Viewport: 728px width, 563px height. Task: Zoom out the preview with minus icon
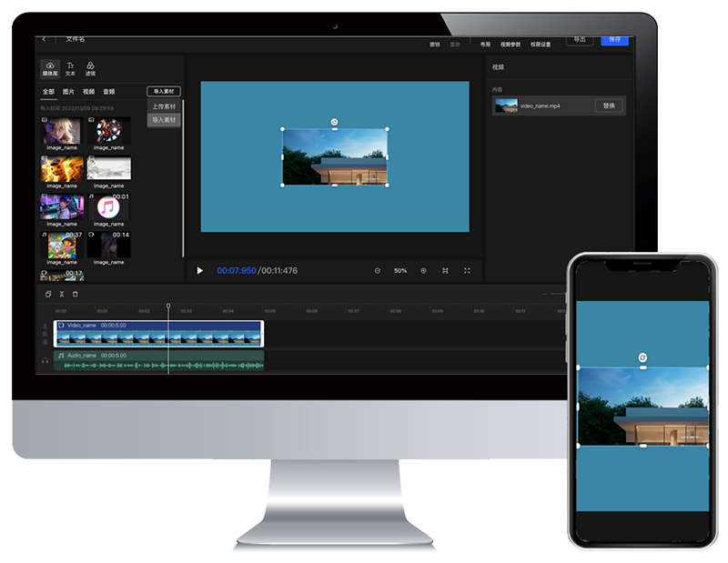point(378,271)
